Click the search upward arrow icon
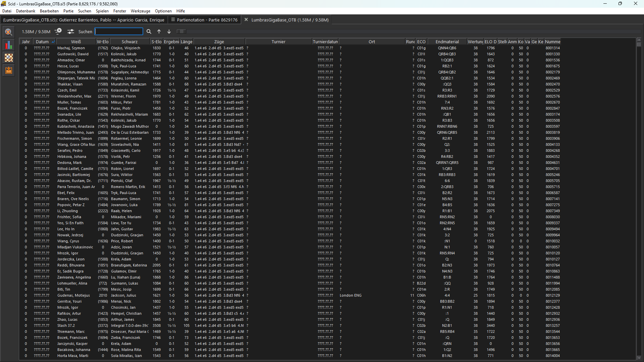This screenshot has height=362, width=644. click(159, 32)
